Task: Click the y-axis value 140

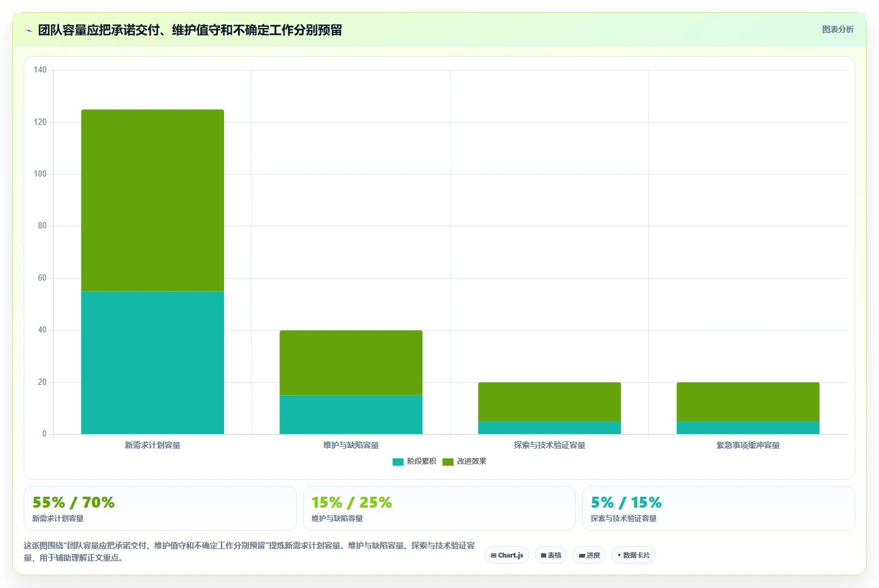Action: click(x=40, y=70)
